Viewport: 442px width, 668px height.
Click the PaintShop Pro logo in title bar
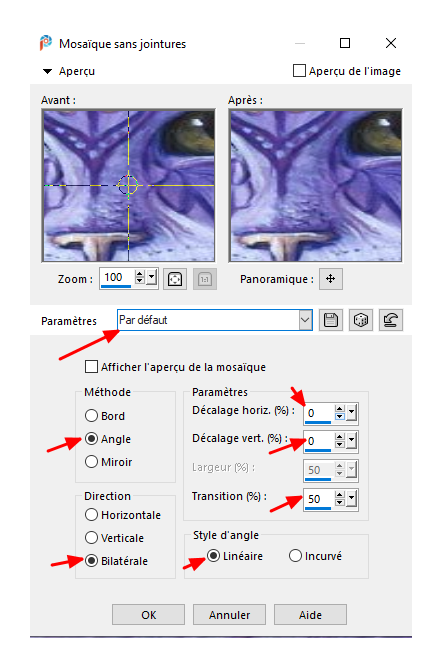(x=46, y=43)
